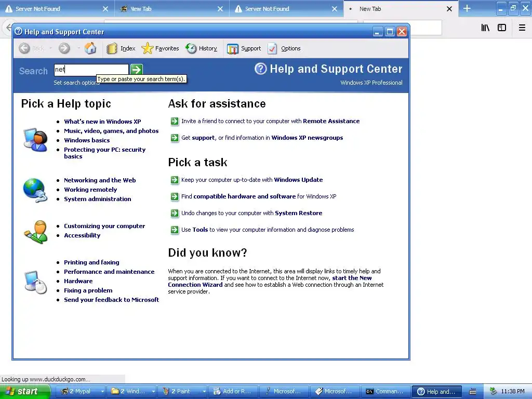
Task: Open the Add or R... taskbar button
Action: 233,392
